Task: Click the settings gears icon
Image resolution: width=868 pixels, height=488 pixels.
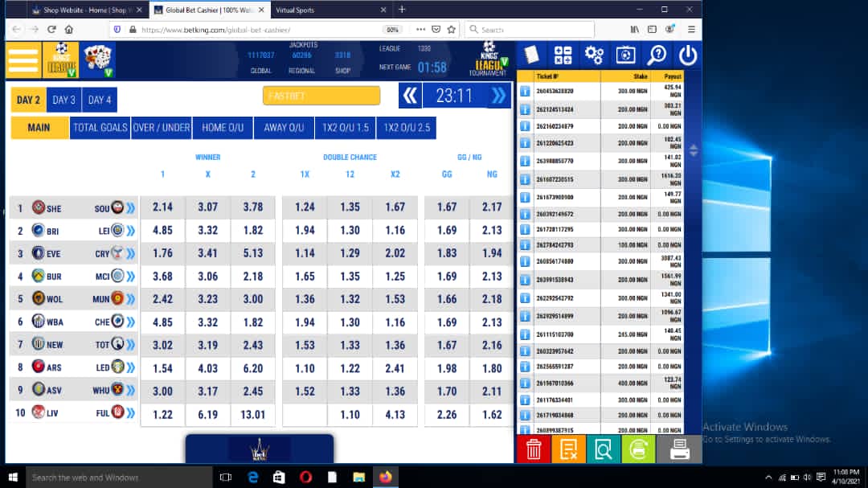Action: tap(594, 55)
